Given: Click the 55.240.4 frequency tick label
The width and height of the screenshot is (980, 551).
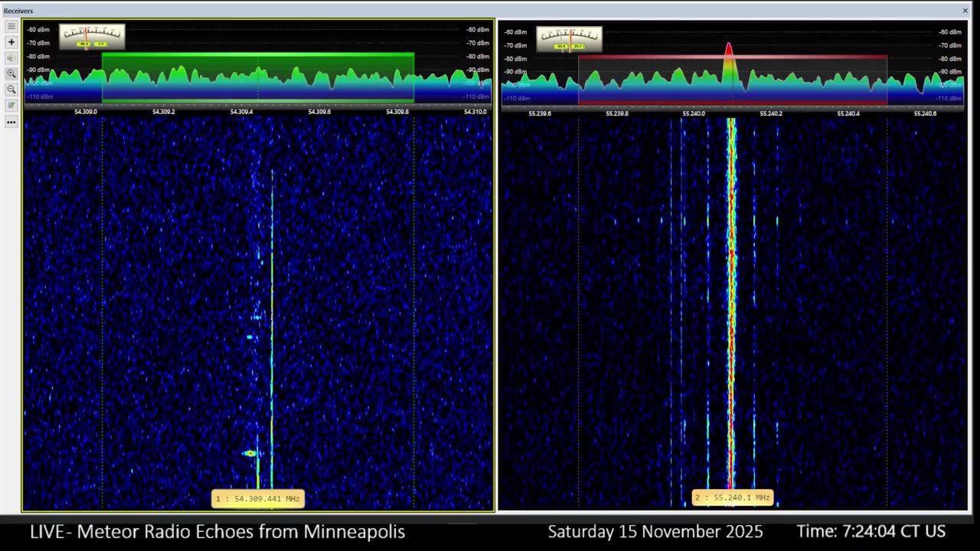Looking at the screenshot, I should click(848, 113).
